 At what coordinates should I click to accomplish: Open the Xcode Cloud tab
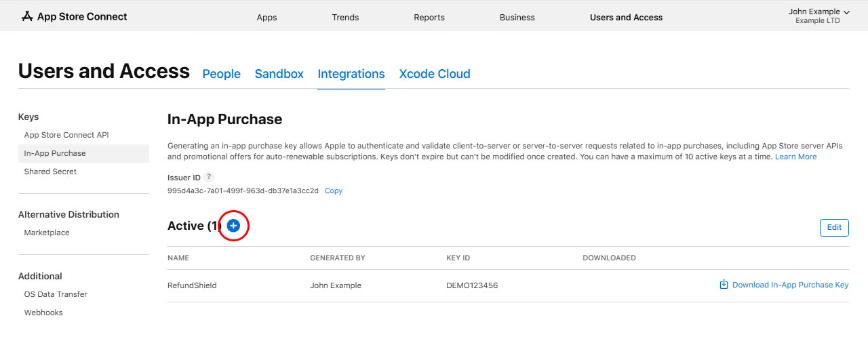[435, 74]
